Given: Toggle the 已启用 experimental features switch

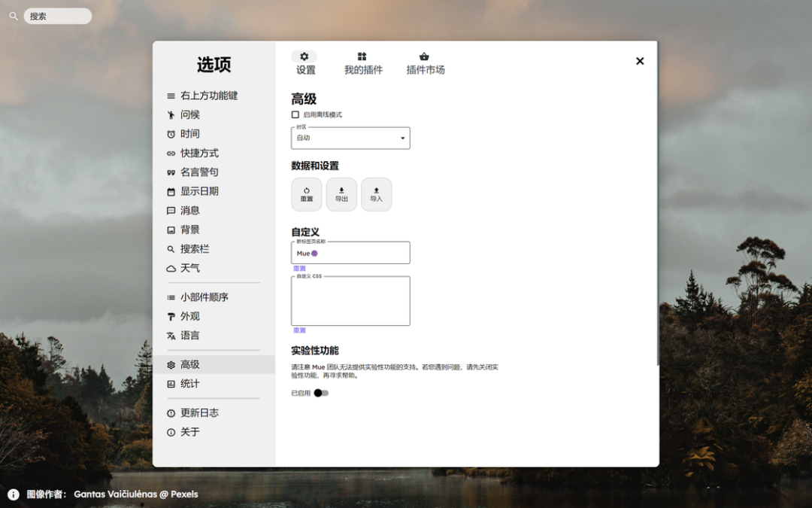Looking at the screenshot, I should click(321, 393).
